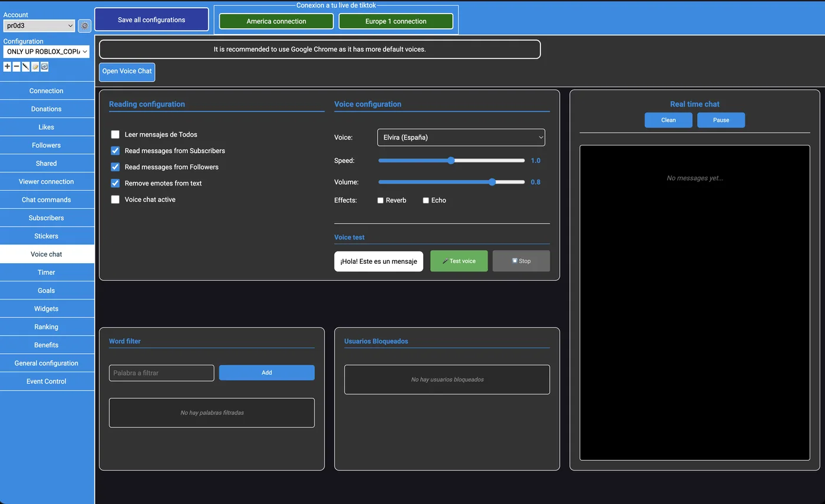Image resolution: width=825 pixels, height=504 pixels.
Task: Uncheck Remove emotes from text
Action: (115, 183)
